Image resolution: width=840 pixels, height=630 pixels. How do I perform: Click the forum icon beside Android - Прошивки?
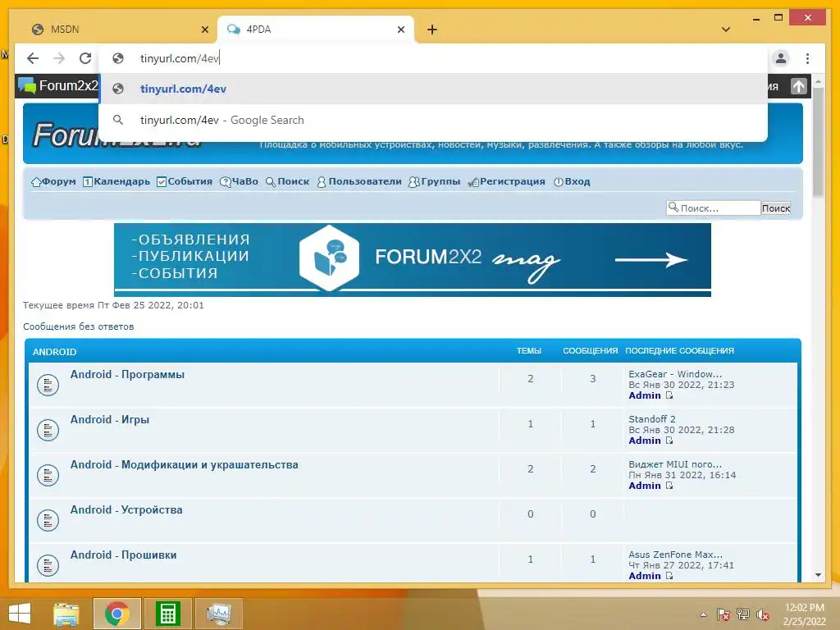coord(48,564)
